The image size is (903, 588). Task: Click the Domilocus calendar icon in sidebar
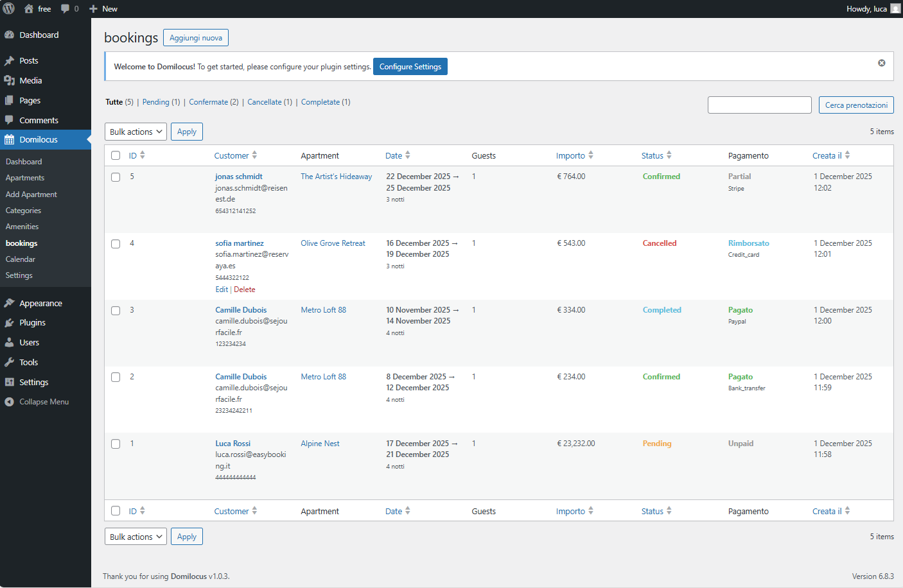pos(10,139)
